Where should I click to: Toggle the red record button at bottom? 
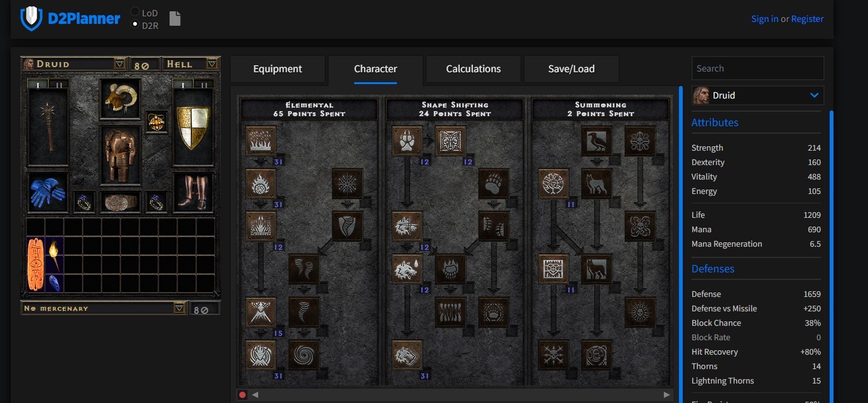click(x=242, y=395)
